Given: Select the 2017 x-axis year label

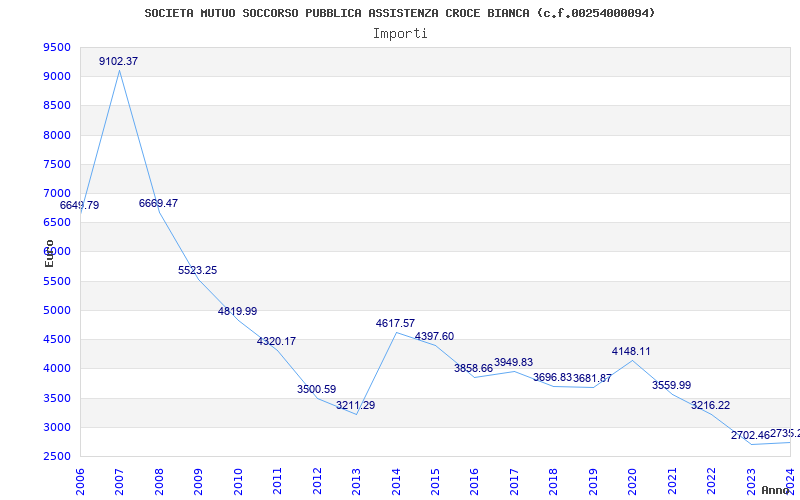Looking at the screenshot, I should pyautogui.click(x=514, y=481).
